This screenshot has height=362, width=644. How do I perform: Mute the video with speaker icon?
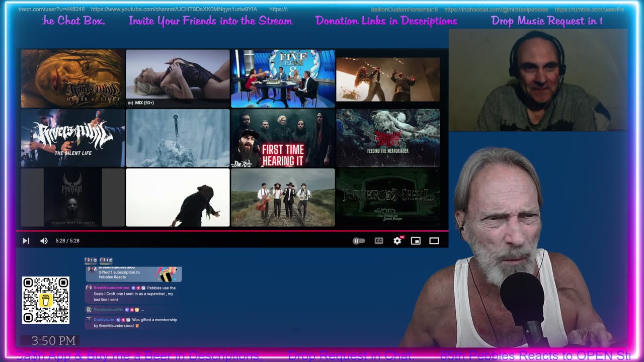click(44, 241)
